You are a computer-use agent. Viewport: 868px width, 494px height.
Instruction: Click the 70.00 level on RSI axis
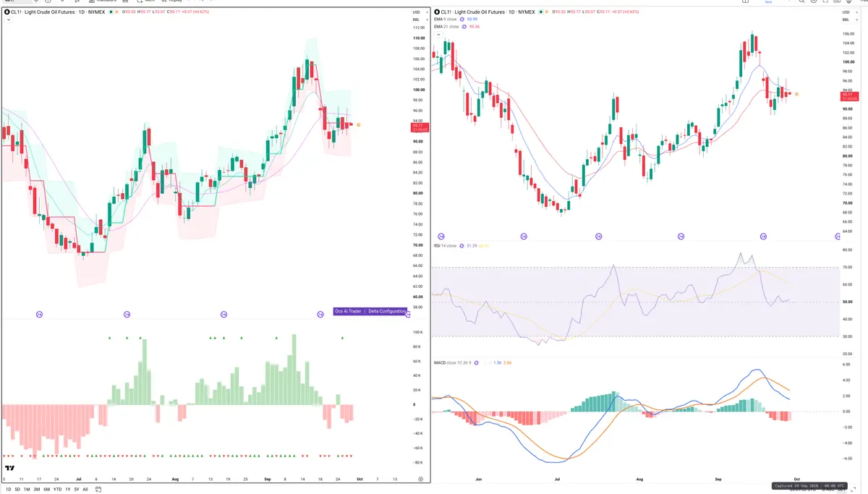[x=847, y=267]
